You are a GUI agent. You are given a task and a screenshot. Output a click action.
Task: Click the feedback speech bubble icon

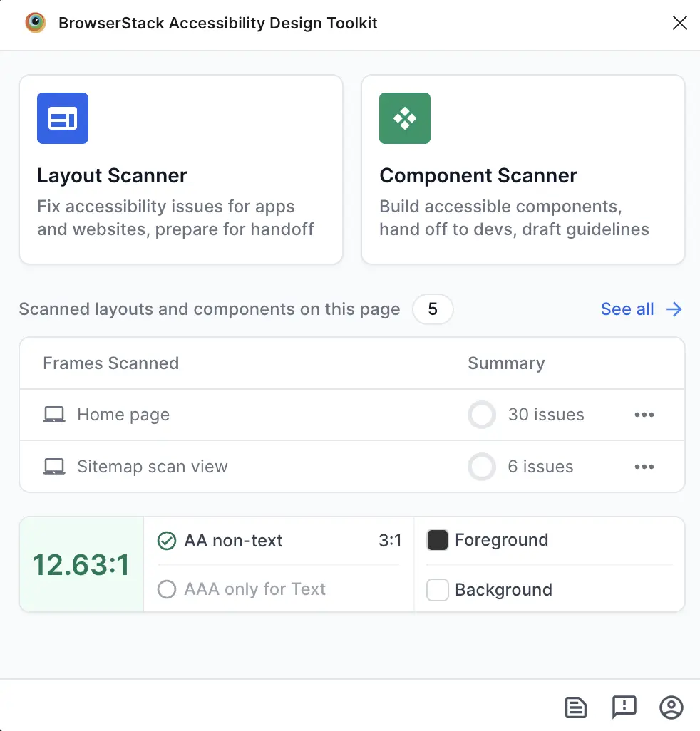pyautogui.click(x=624, y=707)
